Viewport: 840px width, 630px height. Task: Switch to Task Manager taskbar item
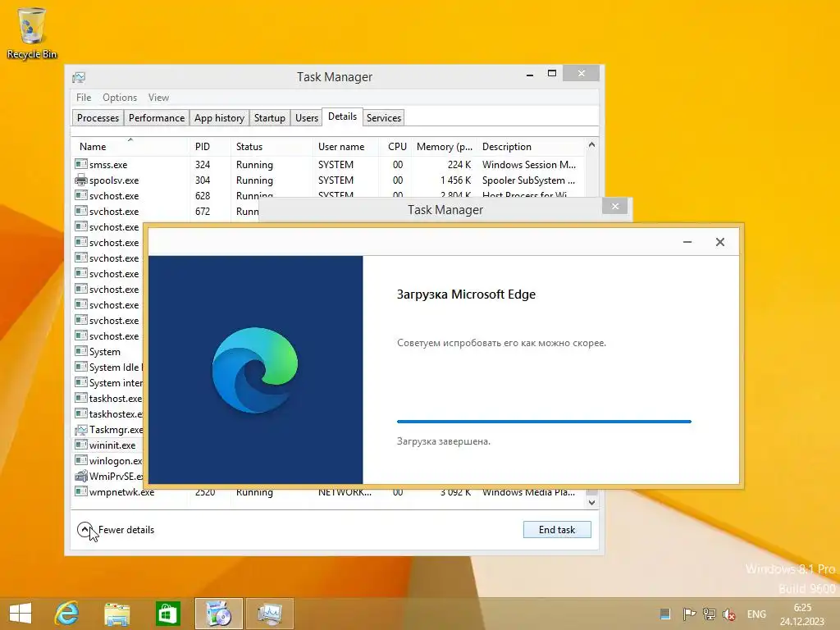tap(269, 614)
